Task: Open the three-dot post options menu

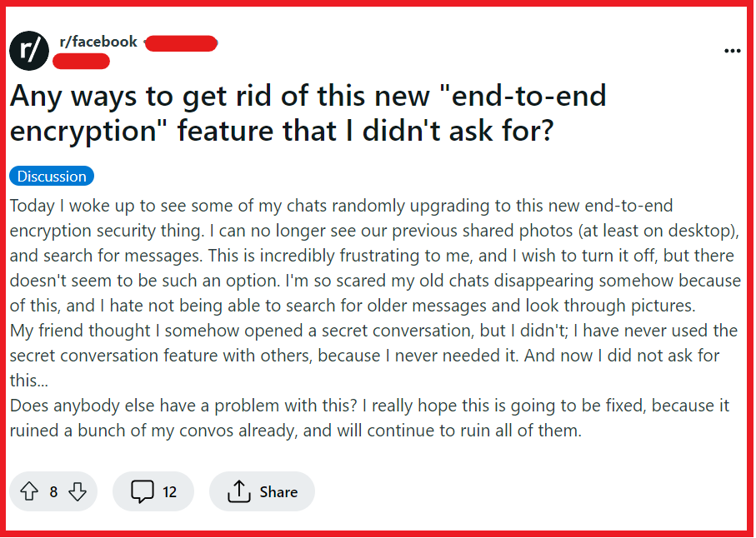Action: coord(733,51)
